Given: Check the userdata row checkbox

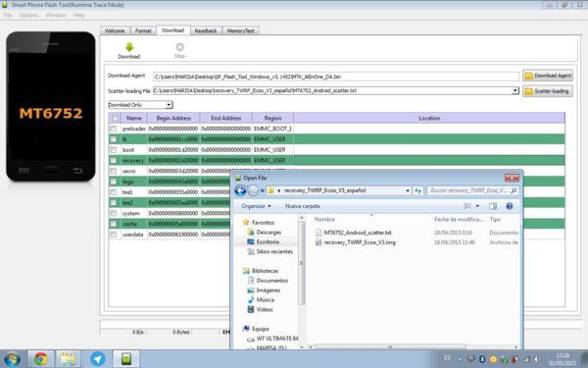Looking at the screenshot, I should point(114,235).
